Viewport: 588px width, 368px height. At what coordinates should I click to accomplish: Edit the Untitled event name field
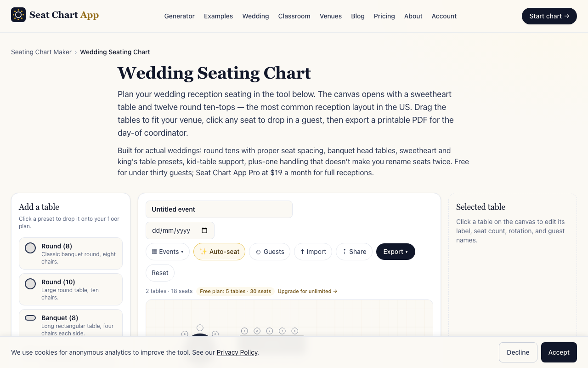(x=219, y=209)
